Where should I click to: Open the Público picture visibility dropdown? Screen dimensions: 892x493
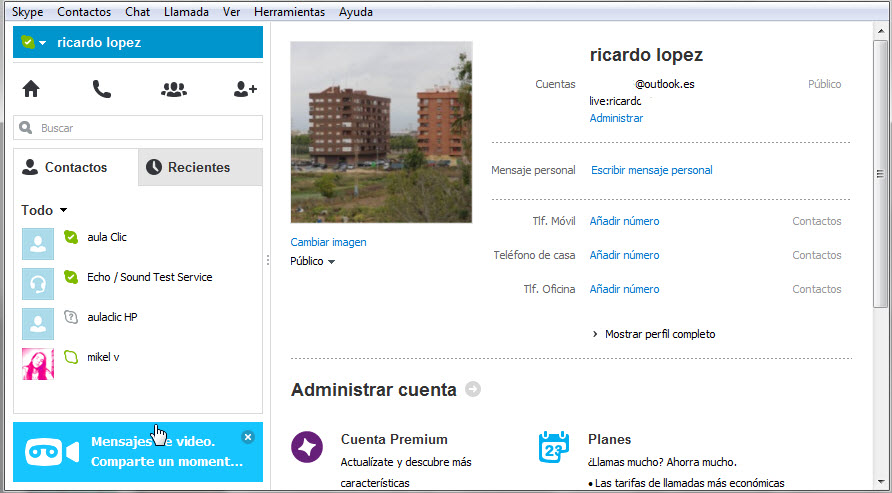point(312,262)
